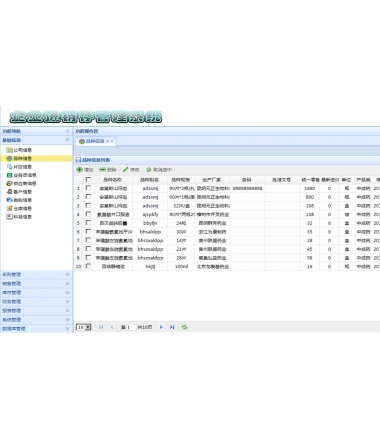
Task: Check the checkbox for row 5
Action: 88,223
